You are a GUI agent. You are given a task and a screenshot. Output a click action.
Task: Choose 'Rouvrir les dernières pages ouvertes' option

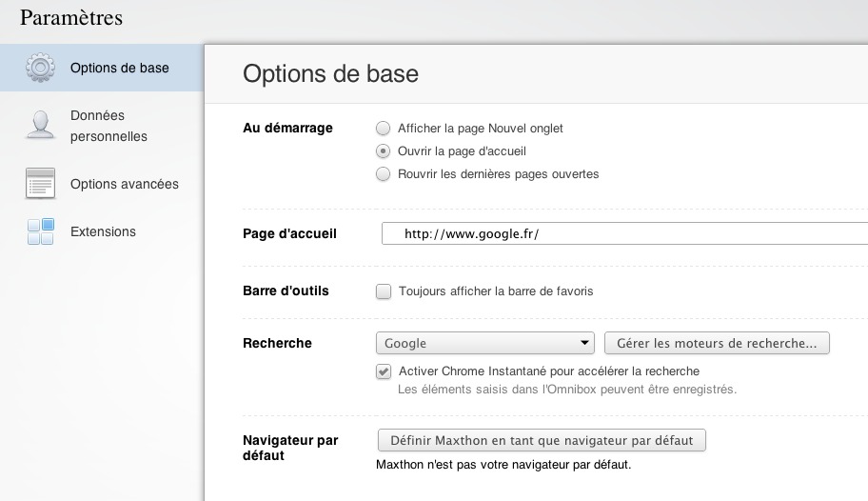(x=383, y=174)
